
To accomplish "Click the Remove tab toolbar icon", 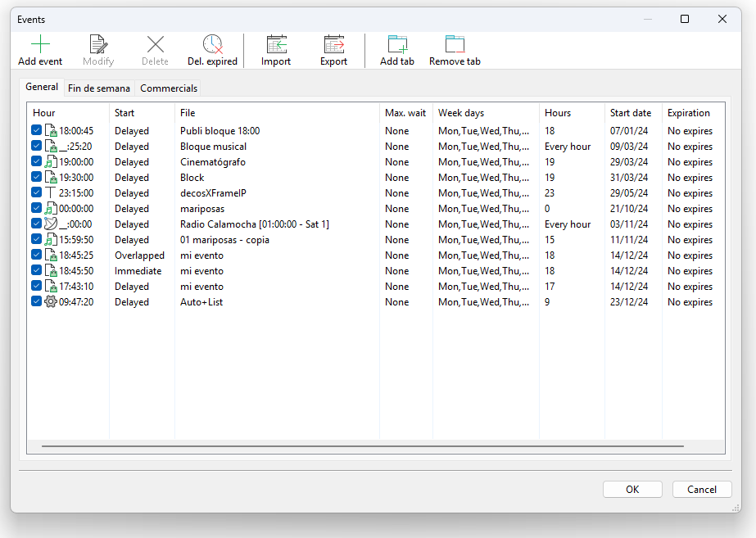I will [x=455, y=45].
